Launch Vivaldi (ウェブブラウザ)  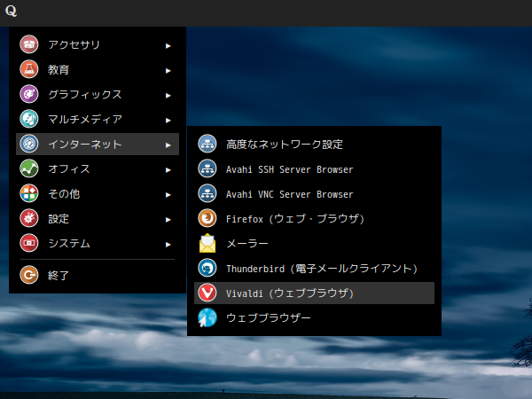[x=314, y=293]
